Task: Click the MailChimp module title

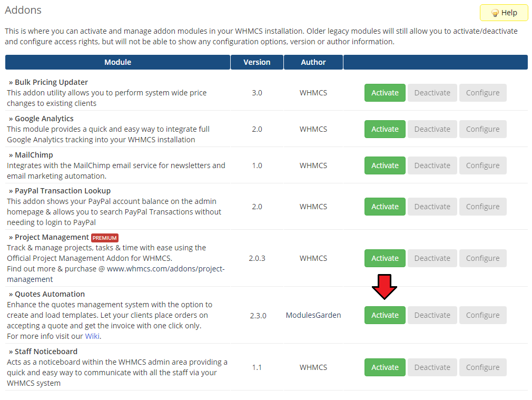Action: pos(34,155)
